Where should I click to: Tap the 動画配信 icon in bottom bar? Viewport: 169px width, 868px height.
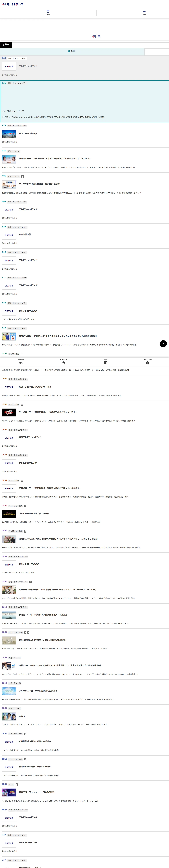click(21, 362)
